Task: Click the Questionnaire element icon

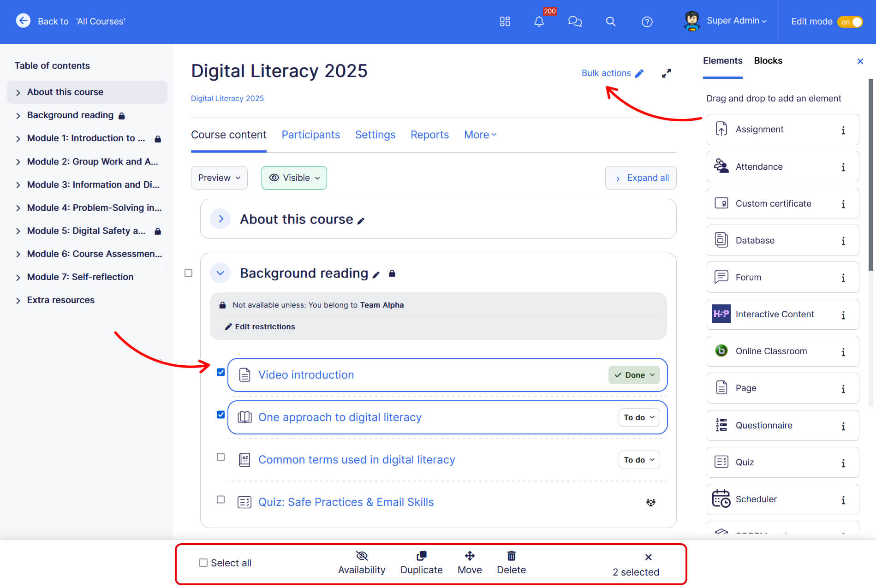Action: pos(721,425)
